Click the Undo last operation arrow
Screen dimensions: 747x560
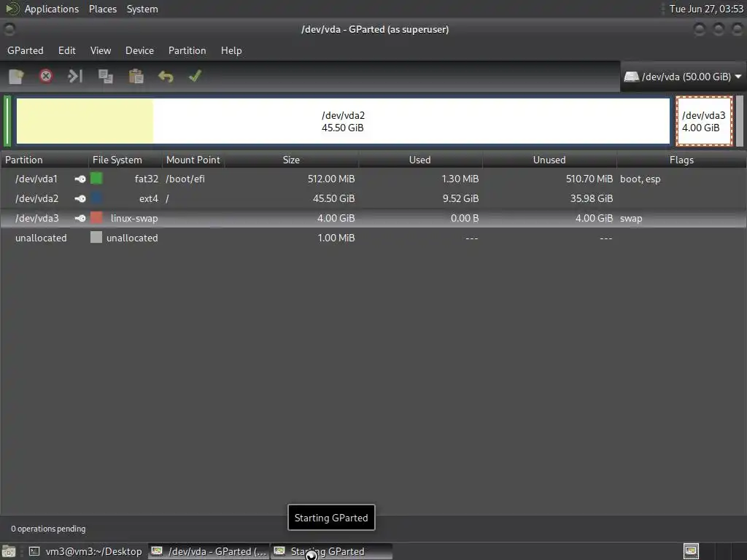[166, 76]
